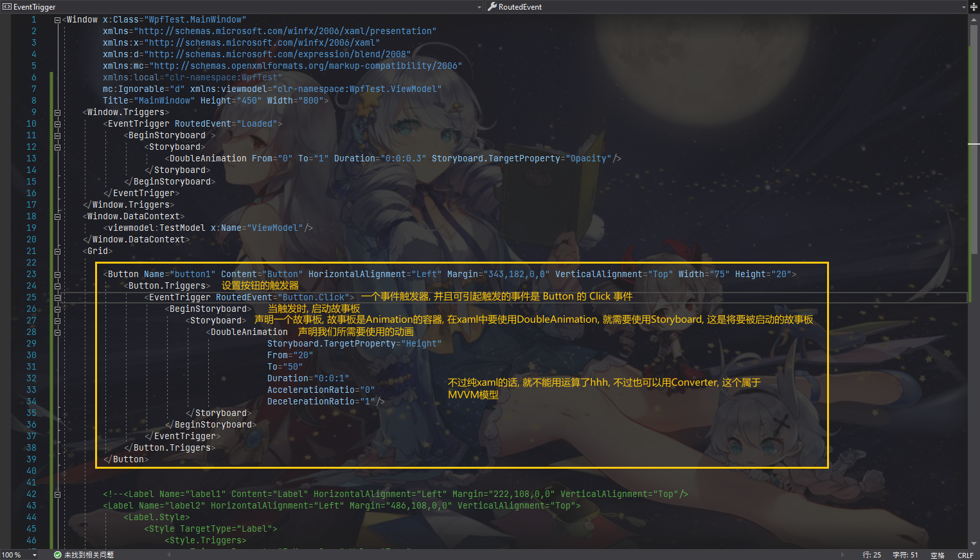The height and width of the screenshot is (560, 980).
Task: Click the CRLF line-ending indicator
Action: [966, 554]
